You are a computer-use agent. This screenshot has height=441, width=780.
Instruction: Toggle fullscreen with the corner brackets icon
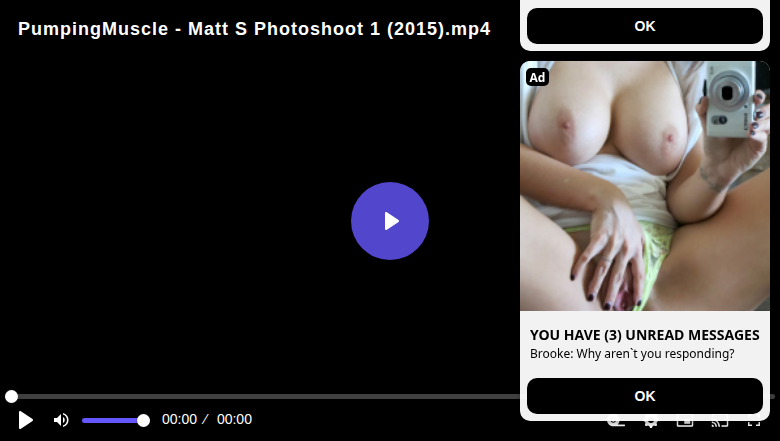pos(754,423)
